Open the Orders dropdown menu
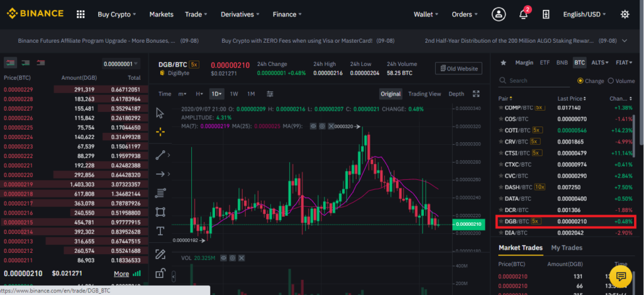Image resolution: width=644 pixels, height=295 pixels. click(465, 14)
